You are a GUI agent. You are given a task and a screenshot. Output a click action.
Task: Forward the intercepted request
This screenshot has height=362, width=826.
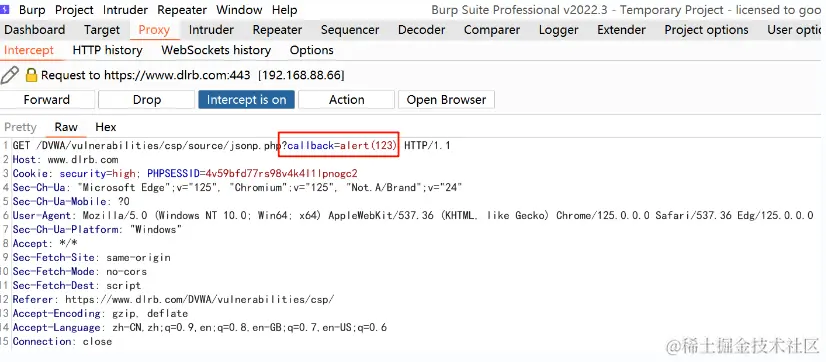(47, 100)
